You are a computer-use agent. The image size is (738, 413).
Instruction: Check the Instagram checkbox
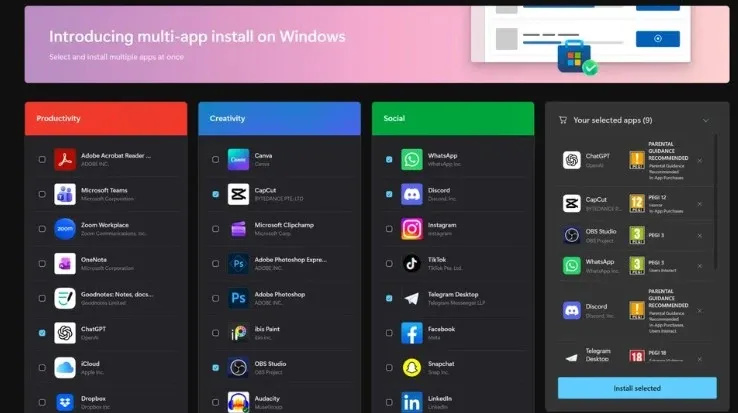389,229
